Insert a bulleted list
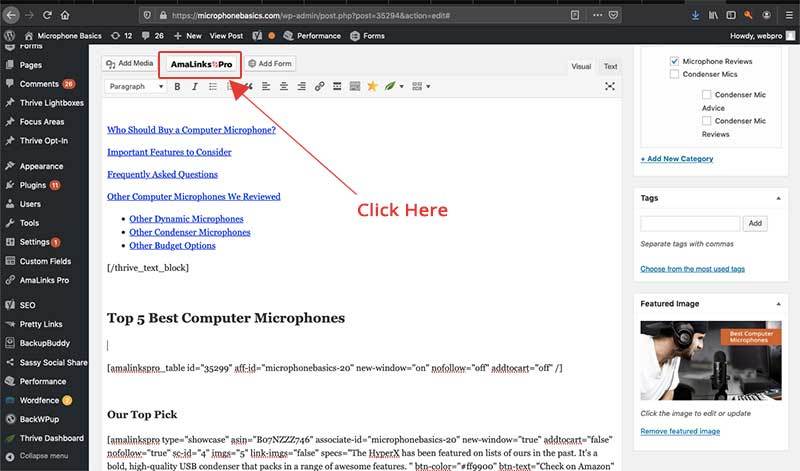 pyautogui.click(x=213, y=86)
